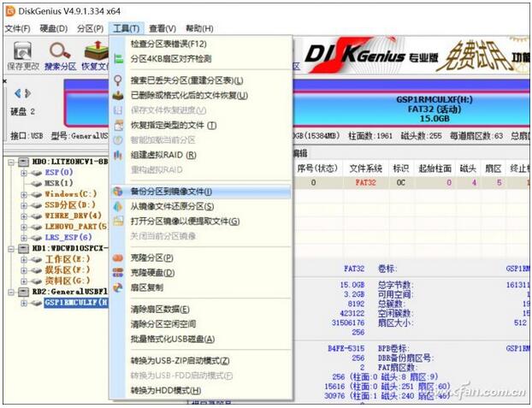Choose 组建虚拟RAID menu entry
Viewport: 532px width, 408px height.
pos(201,155)
